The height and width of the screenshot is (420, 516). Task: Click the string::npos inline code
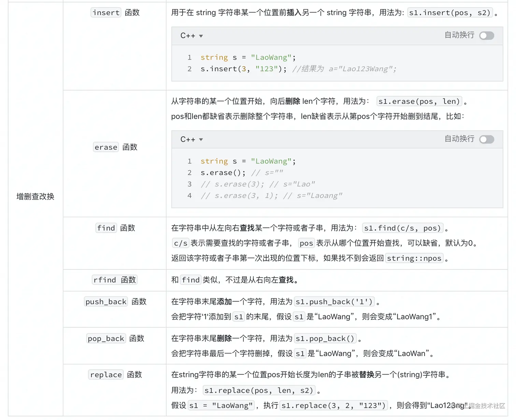pos(414,258)
